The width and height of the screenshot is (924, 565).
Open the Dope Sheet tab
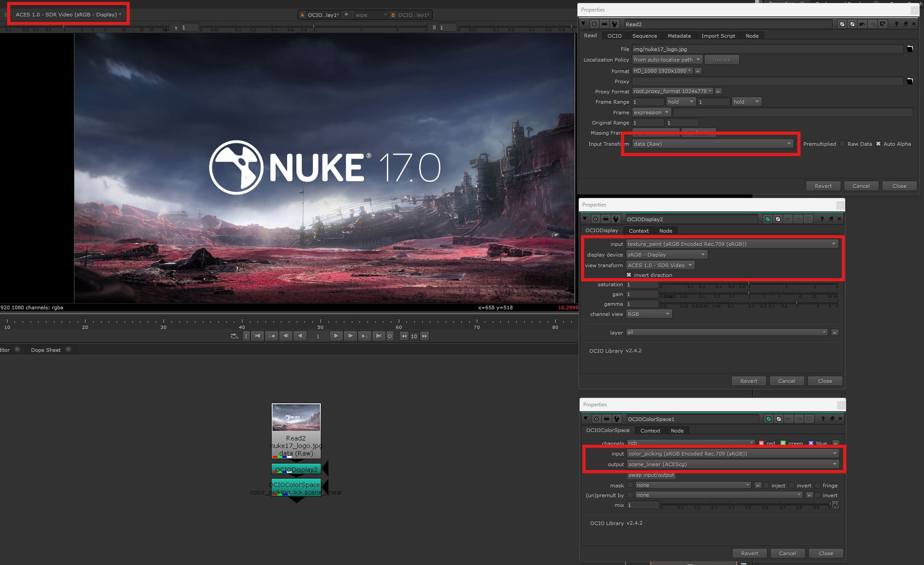pos(46,350)
